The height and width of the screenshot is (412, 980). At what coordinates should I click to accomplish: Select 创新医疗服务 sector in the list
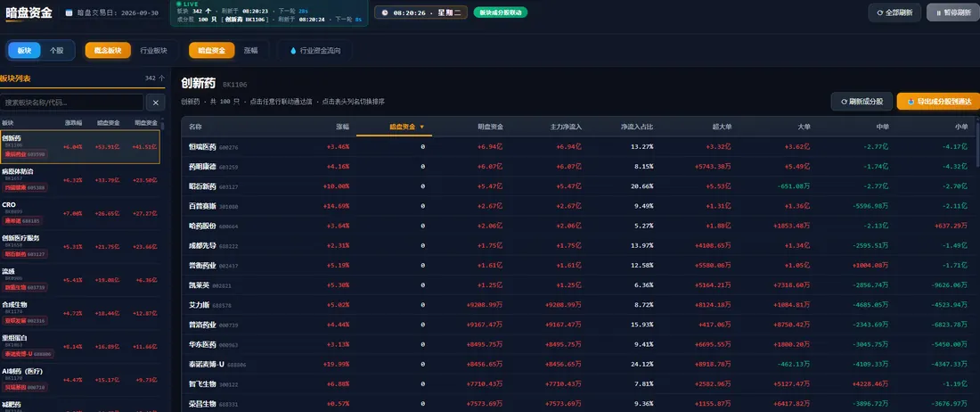coord(80,247)
